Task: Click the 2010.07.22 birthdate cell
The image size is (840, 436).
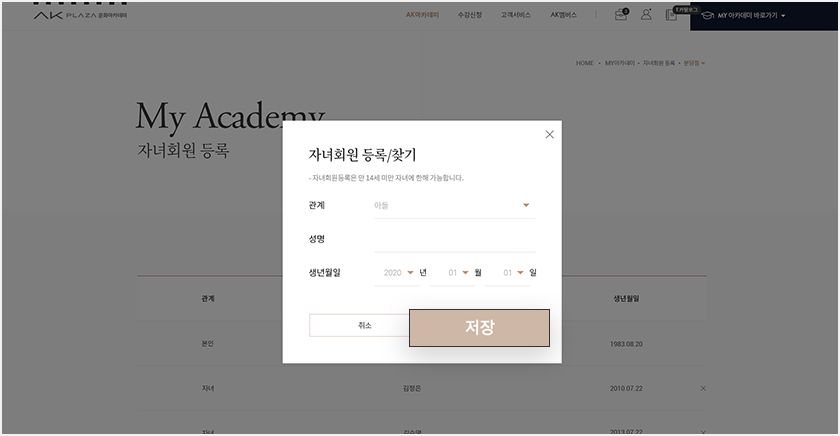Action: pyautogui.click(x=626, y=388)
